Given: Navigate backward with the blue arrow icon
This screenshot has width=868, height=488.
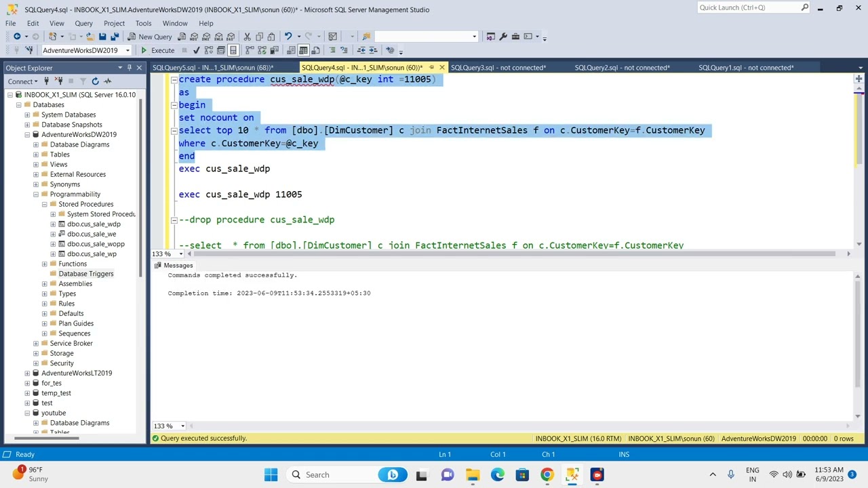Looking at the screenshot, I should 17,37.
